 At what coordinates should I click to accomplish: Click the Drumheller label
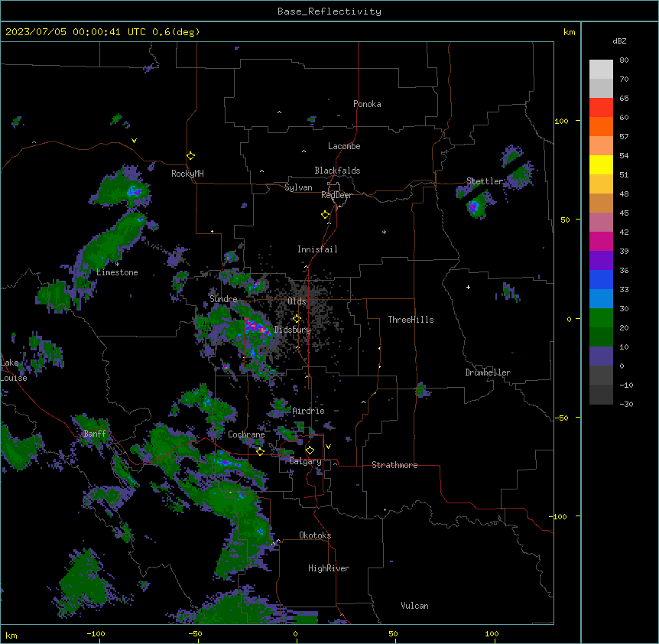488,372
